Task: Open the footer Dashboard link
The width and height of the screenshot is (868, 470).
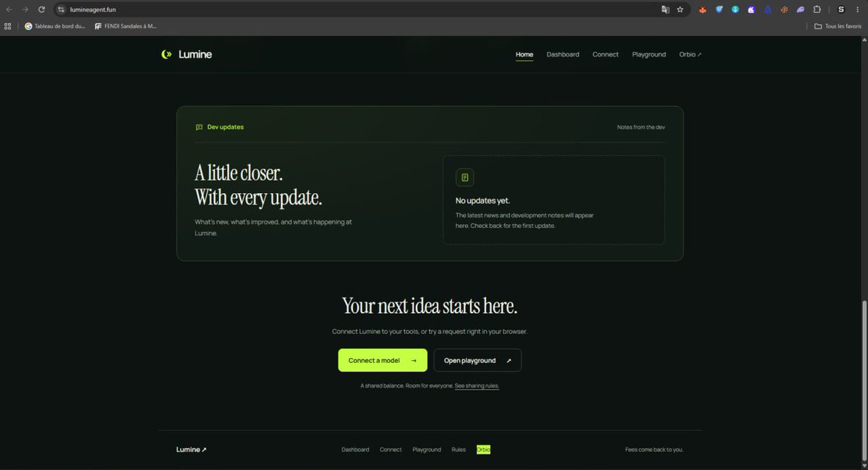Action: pyautogui.click(x=355, y=450)
